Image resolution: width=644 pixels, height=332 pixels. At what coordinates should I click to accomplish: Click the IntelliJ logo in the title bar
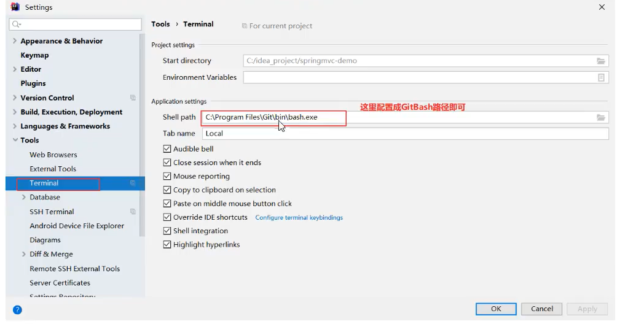pyautogui.click(x=15, y=7)
